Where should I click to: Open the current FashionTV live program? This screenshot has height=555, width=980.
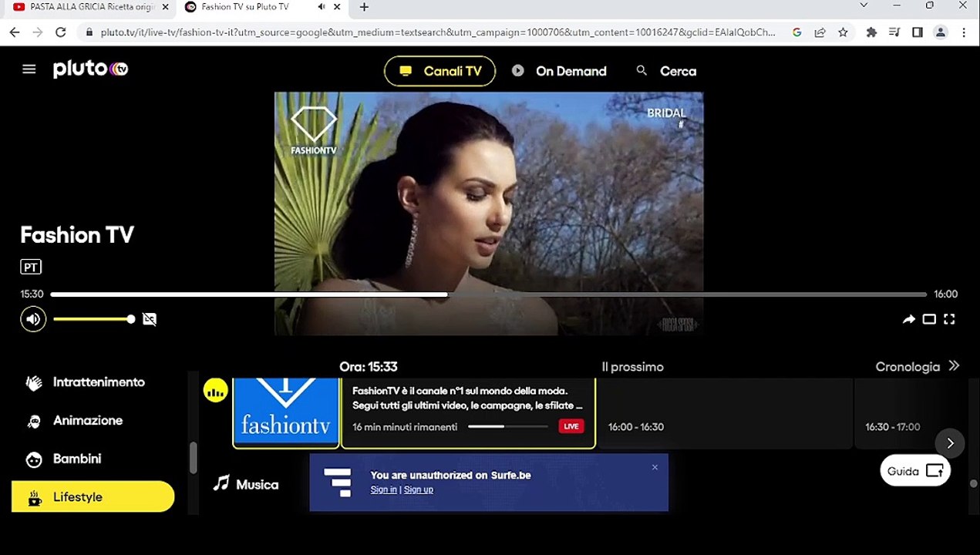tap(468, 412)
